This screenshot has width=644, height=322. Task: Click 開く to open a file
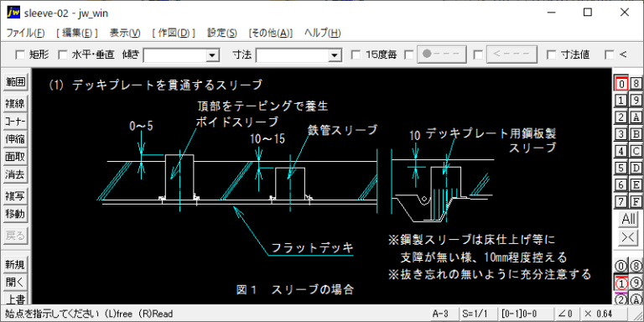click(x=15, y=282)
